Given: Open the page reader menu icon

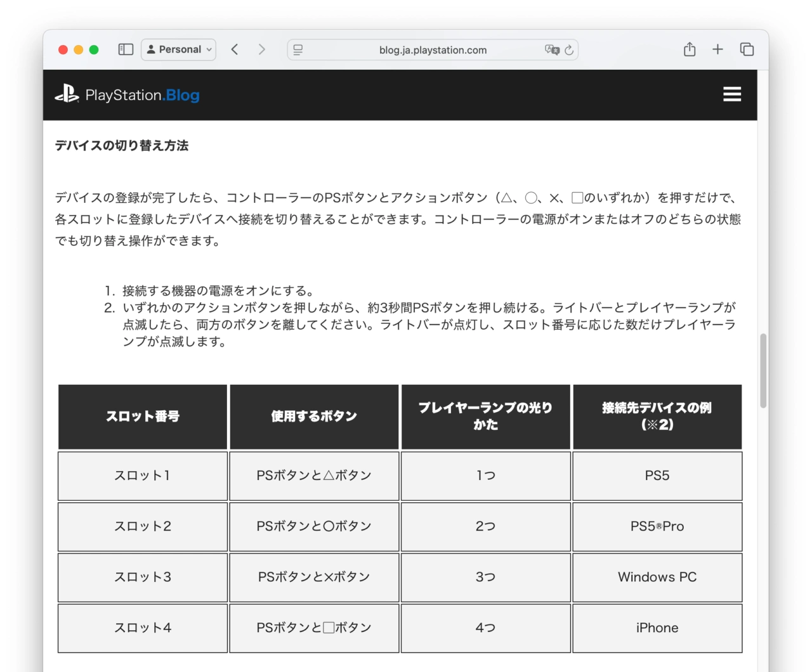Looking at the screenshot, I should (298, 49).
